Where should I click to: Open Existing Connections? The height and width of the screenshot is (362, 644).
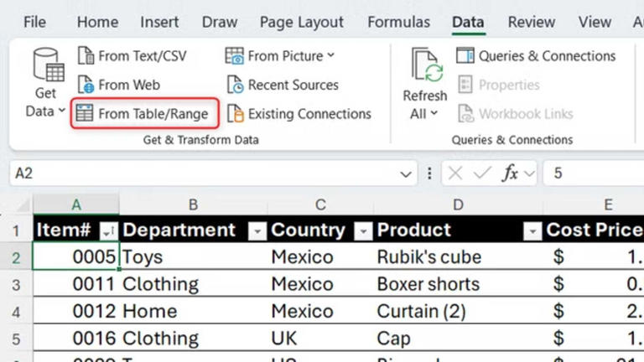click(x=299, y=114)
